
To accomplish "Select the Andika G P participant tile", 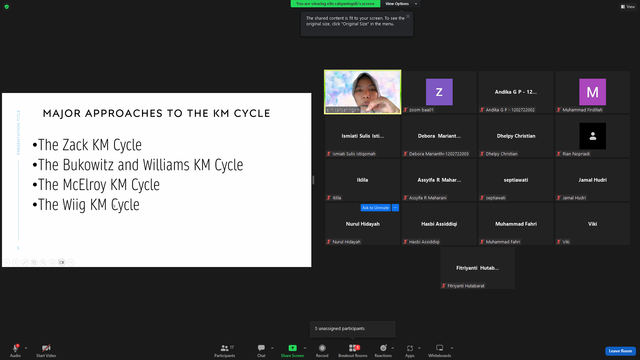I will [x=516, y=92].
